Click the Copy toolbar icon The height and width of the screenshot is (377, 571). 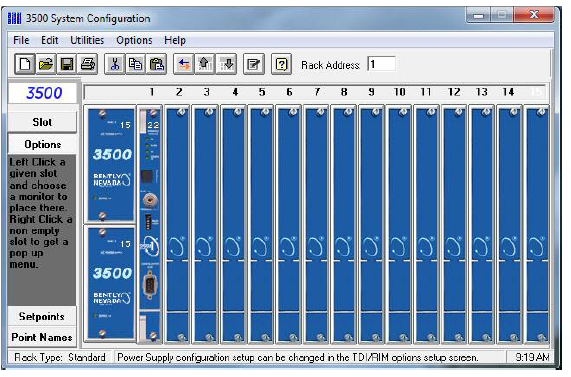pyautogui.click(x=135, y=64)
